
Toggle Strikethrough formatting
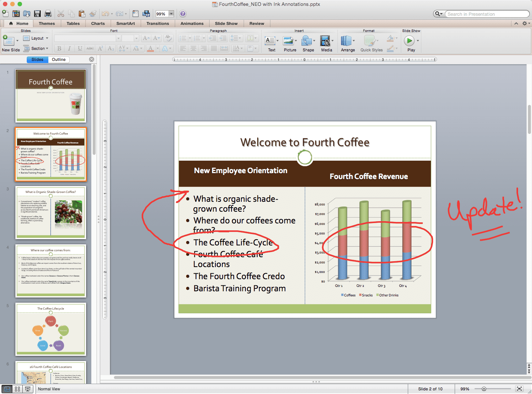(x=90, y=48)
